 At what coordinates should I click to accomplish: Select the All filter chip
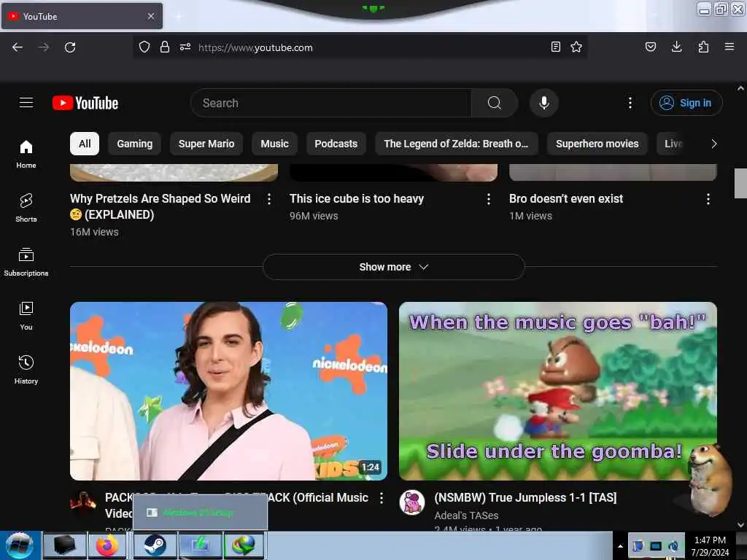(85, 144)
